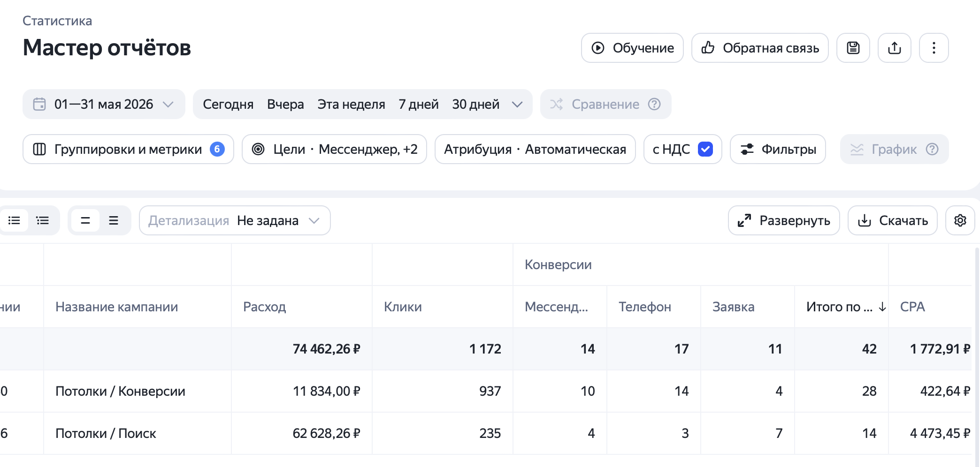The height and width of the screenshot is (467, 980).
Task: Select the nested tree list view icon
Action: click(43, 220)
